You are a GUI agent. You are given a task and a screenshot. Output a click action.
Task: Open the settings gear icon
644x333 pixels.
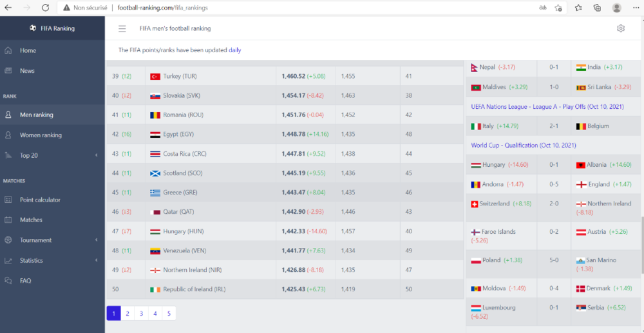pos(621,28)
